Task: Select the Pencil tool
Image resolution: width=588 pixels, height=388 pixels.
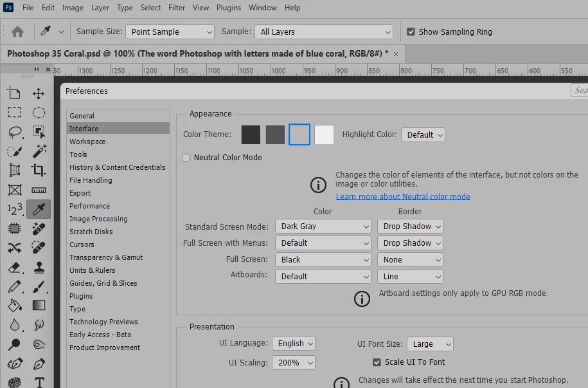Action: point(15,286)
